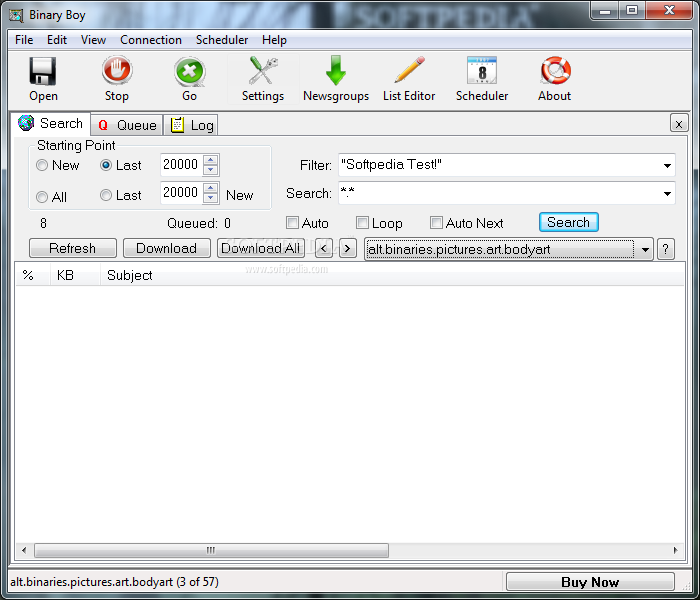The height and width of the screenshot is (600, 700).
Task: Switch to the Log tab
Action: [x=191, y=125]
